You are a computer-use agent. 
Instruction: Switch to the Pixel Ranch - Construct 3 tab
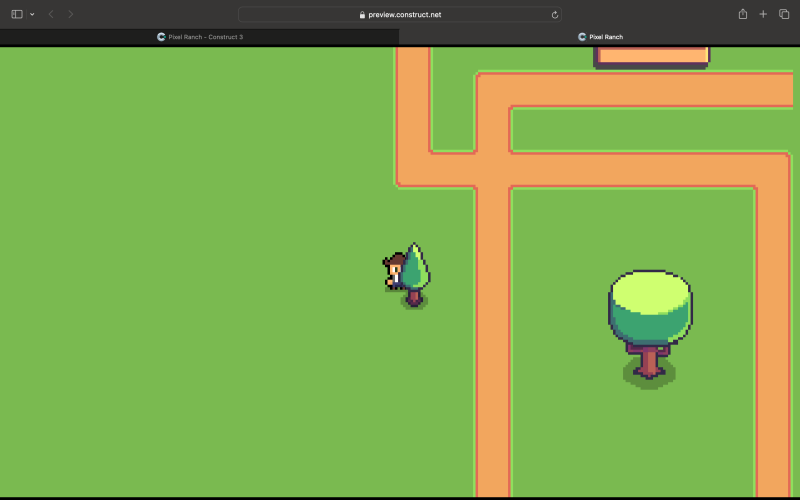tap(199, 37)
